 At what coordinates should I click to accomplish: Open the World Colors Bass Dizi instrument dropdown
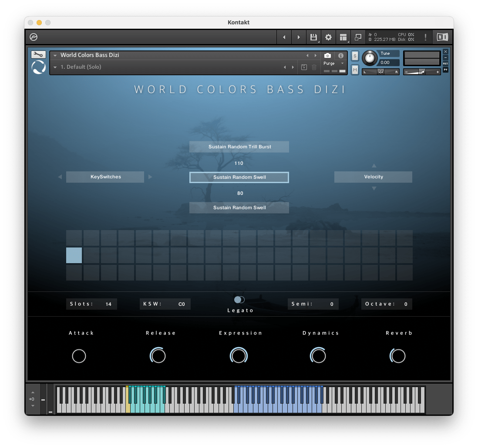click(55, 55)
